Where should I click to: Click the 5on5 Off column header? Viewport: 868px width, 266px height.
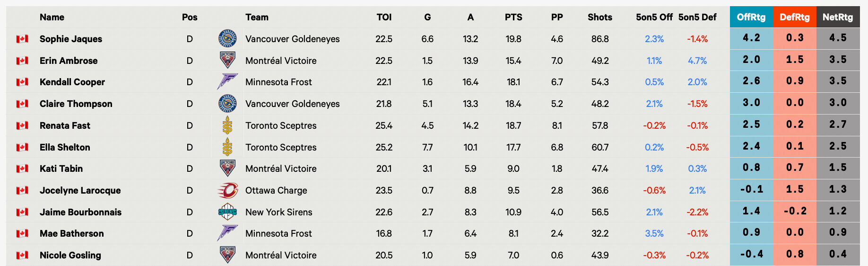(654, 17)
